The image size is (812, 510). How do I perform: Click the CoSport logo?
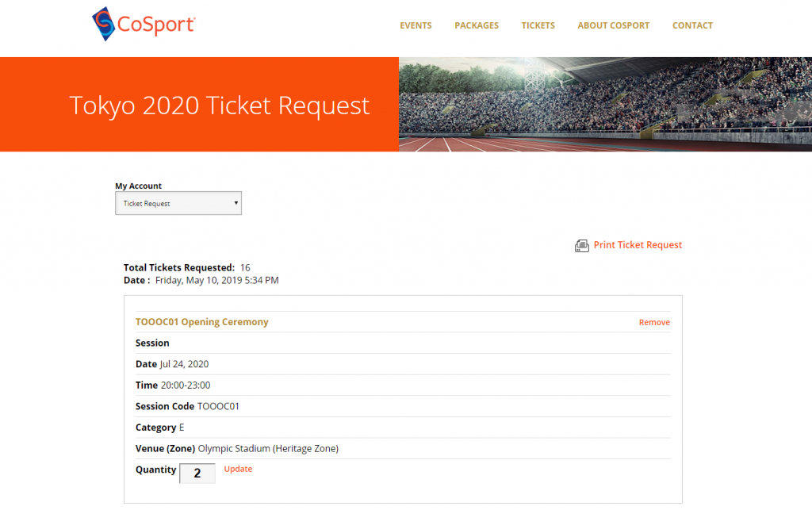(144, 24)
